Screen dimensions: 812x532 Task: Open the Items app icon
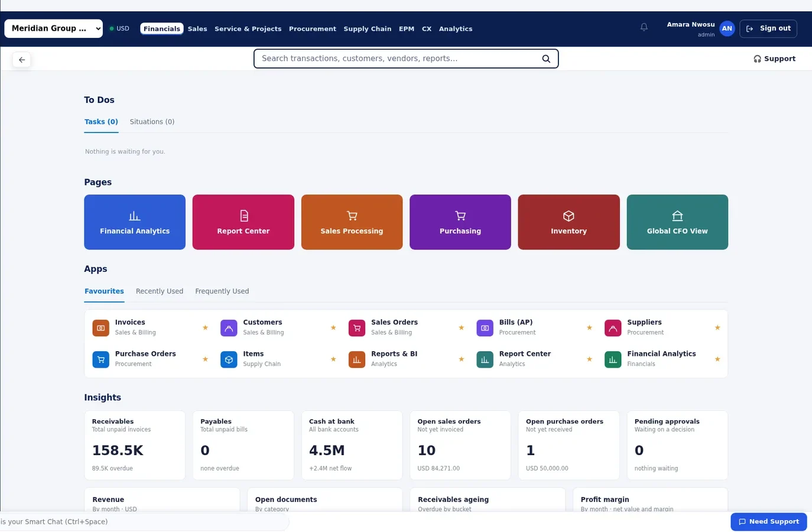pos(229,359)
